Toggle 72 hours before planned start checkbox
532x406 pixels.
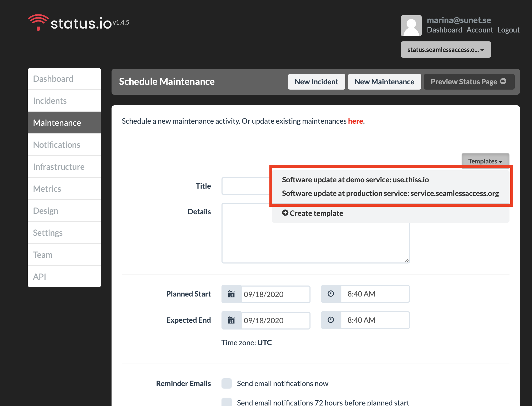pyautogui.click(x=227, y=402)
